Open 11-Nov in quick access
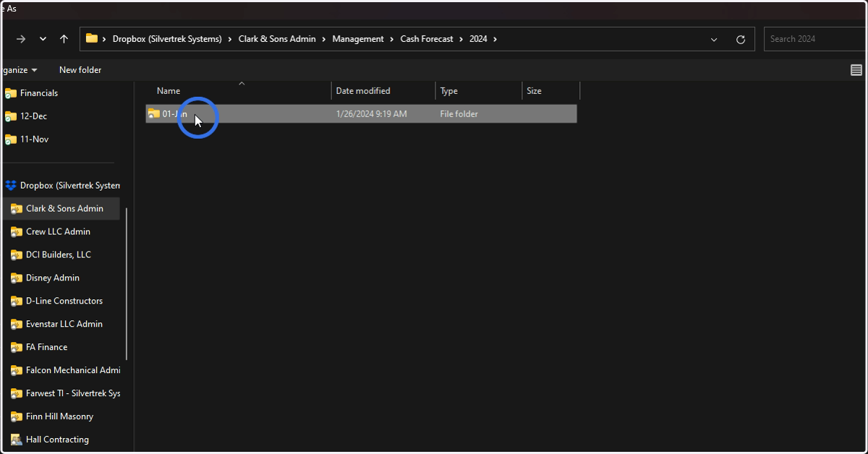 pyautogui.click(x=34, y=140)
